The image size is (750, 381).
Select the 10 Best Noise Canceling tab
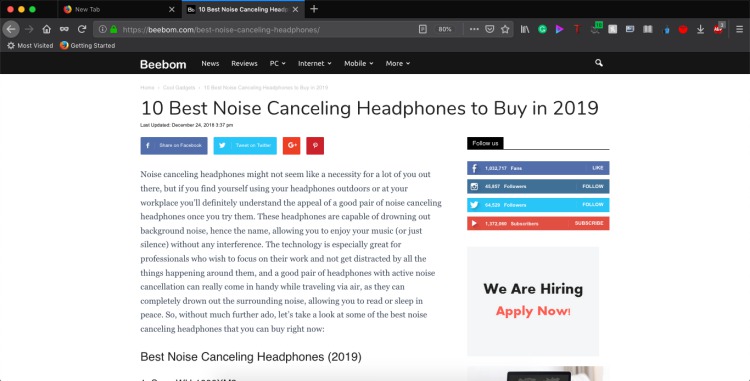[x=243, y=9]
